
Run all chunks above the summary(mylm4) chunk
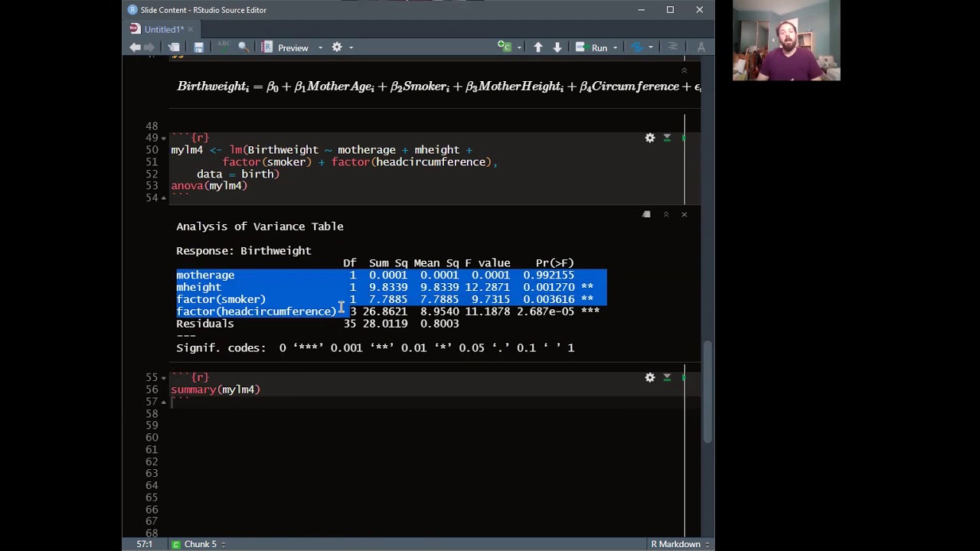click(x=667, y=377)
